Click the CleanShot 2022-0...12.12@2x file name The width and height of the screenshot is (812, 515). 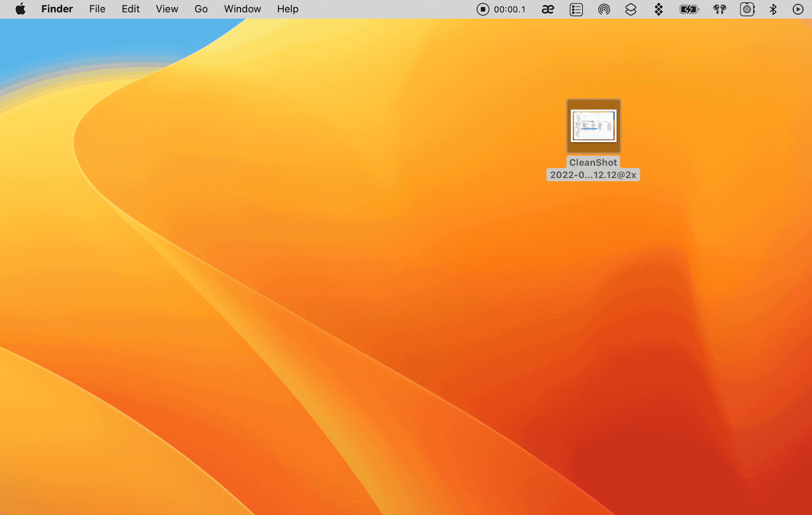593,169
